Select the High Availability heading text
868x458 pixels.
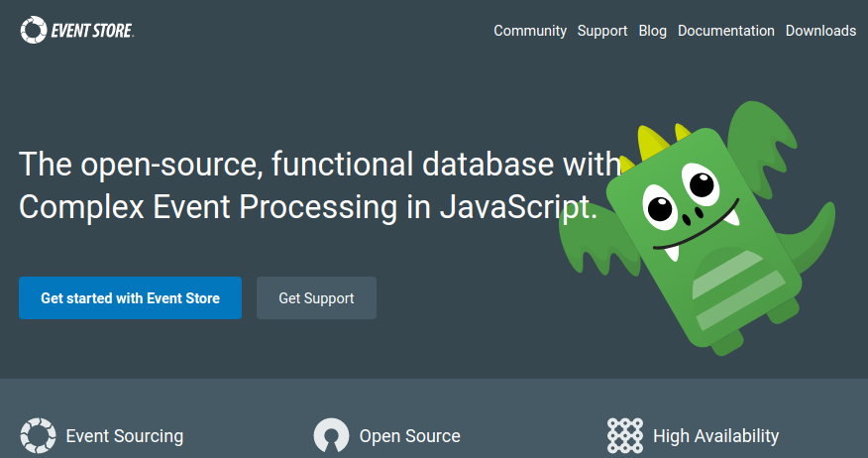[715, 435]
